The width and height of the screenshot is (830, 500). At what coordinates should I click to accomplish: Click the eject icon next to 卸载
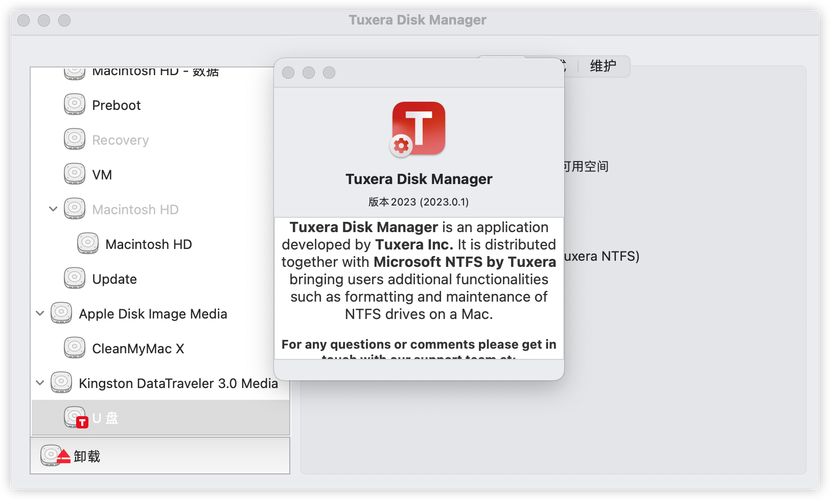pos(56,456)
